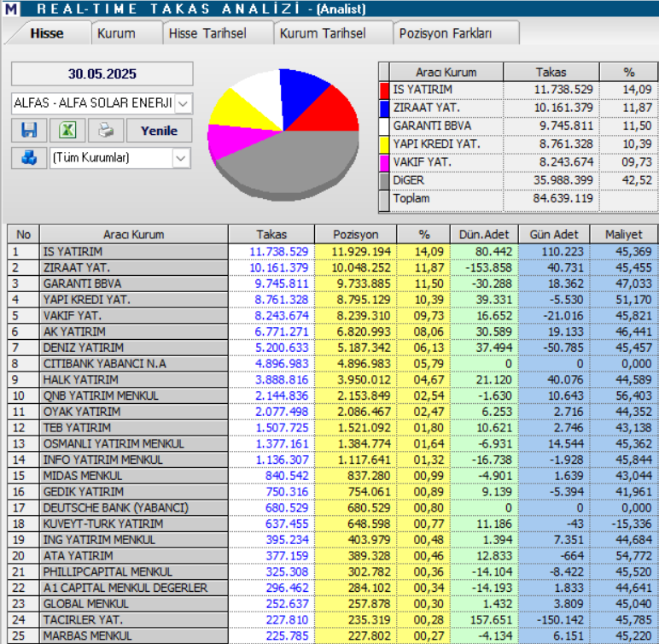Export data with the Excel icon
659x644 pixels.
(67, 131)
